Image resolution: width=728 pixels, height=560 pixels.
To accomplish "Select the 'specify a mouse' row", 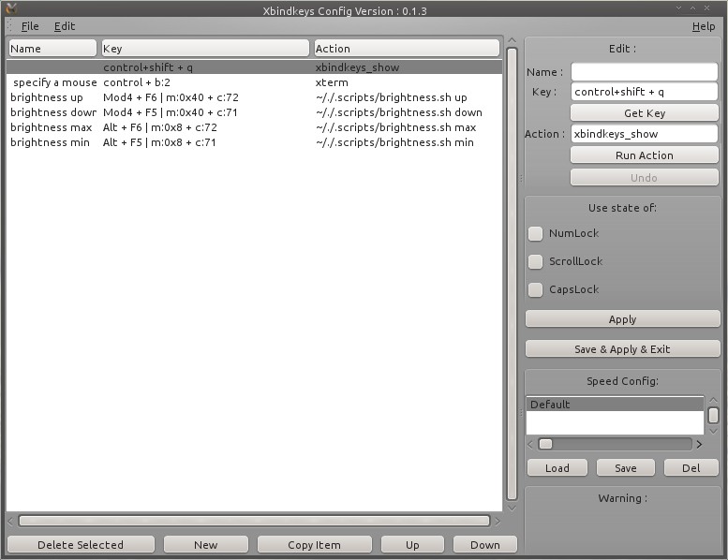I will [254, 82].
